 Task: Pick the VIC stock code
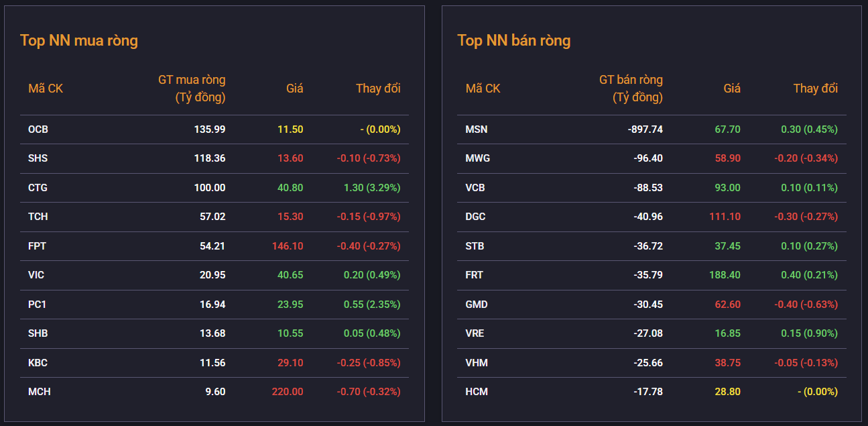36,275
